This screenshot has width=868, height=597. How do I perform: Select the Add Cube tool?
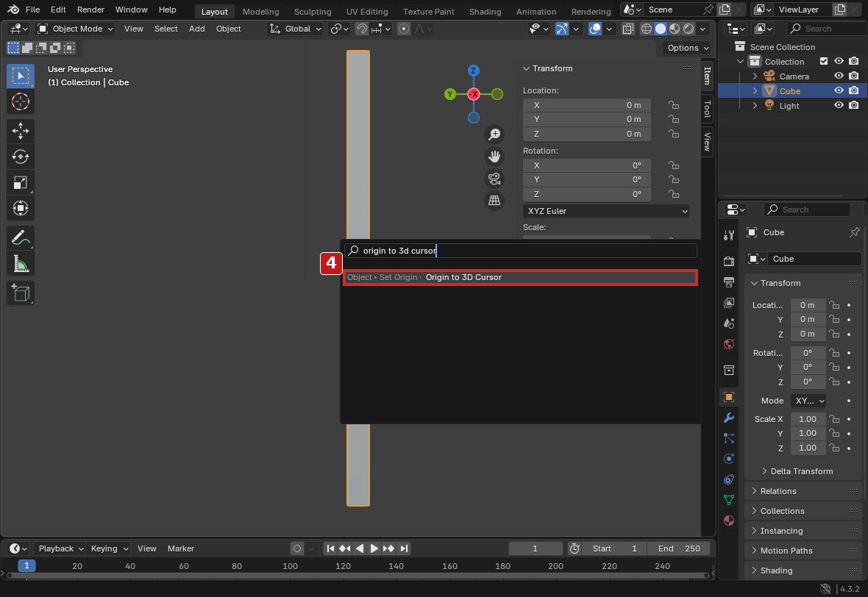[x=21, y=293]
